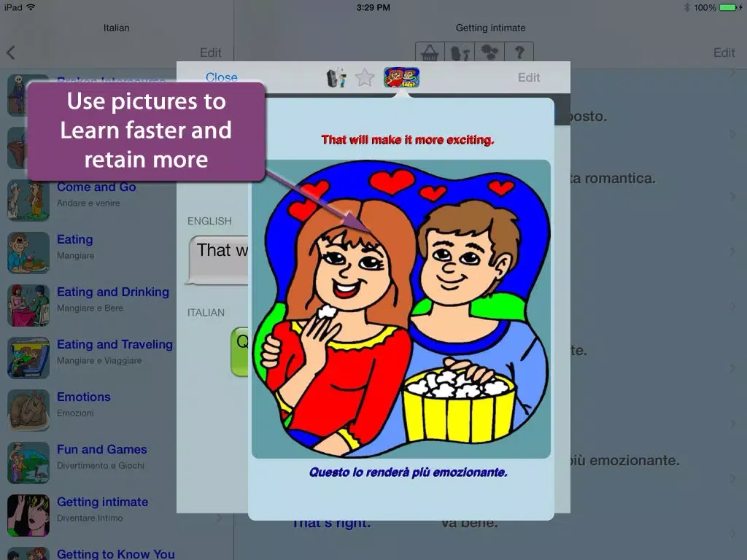Screen dimensions: 747x560
Task: Tap the couple picture thumbnail icon
Action: [x=402, y=77]
